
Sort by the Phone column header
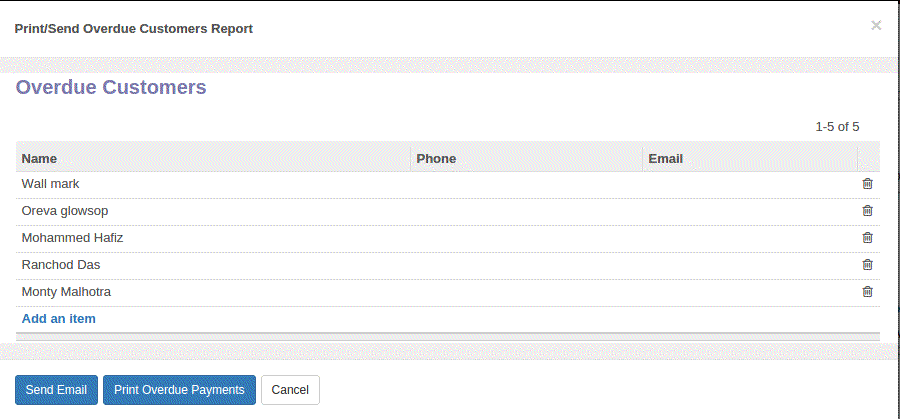coord(436,158)
